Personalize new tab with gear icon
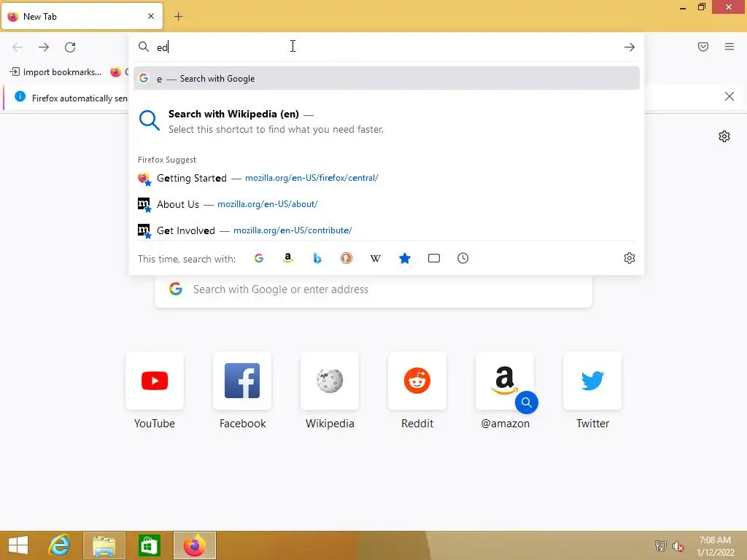This screenshot has width=747, height=560. [x=724, y=136]
